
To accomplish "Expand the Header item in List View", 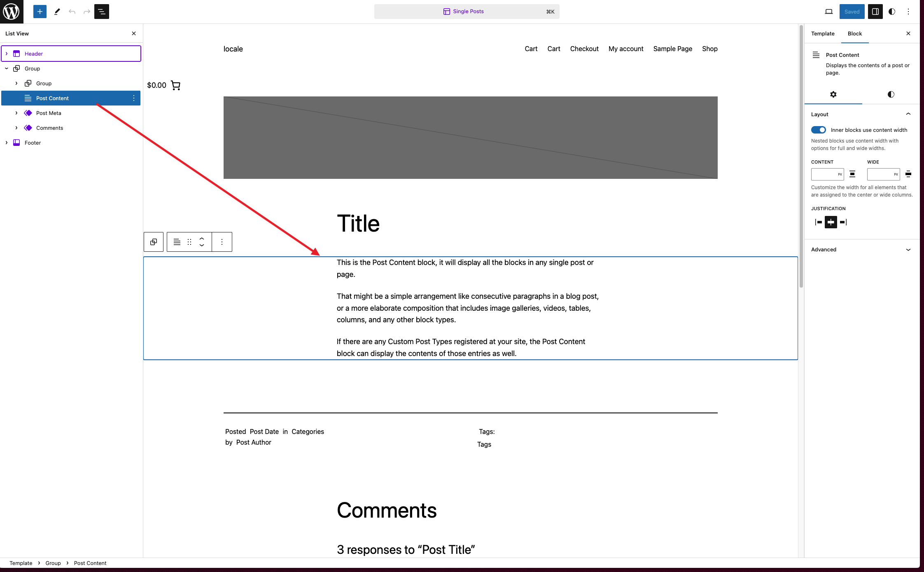I will point(7,54).
